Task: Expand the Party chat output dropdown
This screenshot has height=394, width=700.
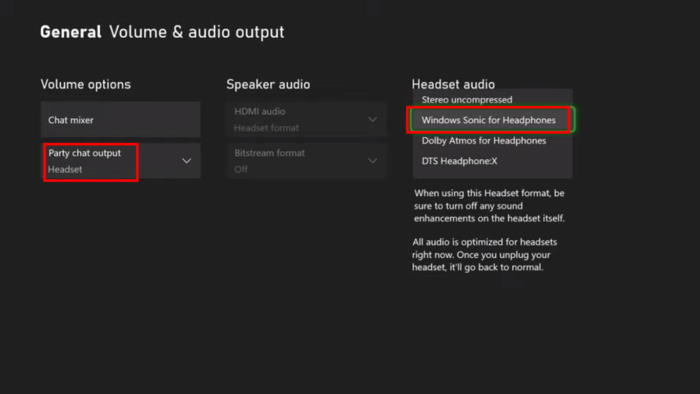Action: pyautogui.click(x=121, y=161)
